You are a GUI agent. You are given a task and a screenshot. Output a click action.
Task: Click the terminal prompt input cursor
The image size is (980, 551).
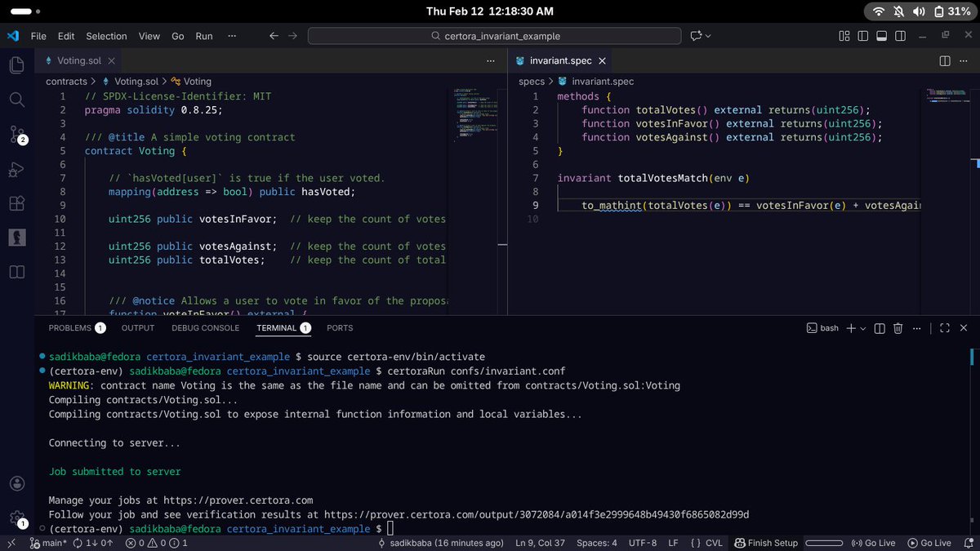pos(390,529)
